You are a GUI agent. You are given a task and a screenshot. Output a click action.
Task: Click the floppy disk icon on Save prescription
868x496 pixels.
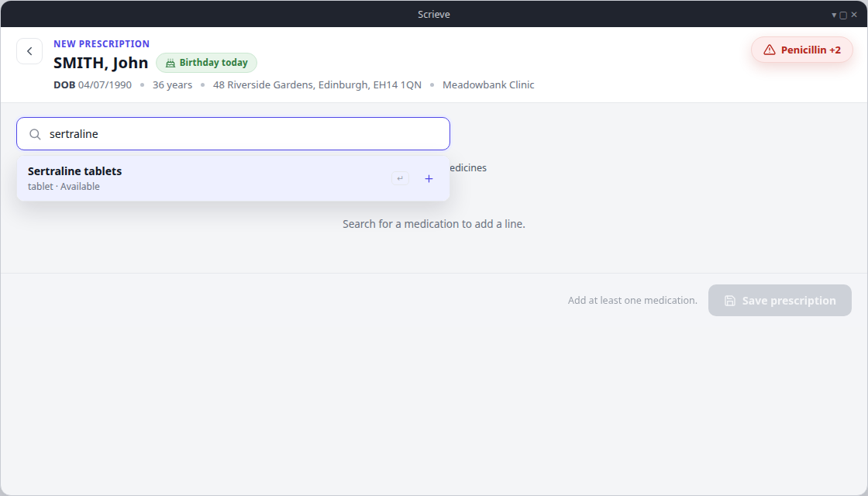pyautogui.click(x=730, y=301)
